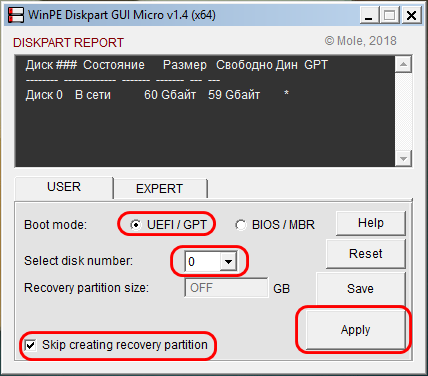This screenshot has width=428, height=376.
Task: Click the '60 Gбайт' size value
Action: (x=170, y=95)
